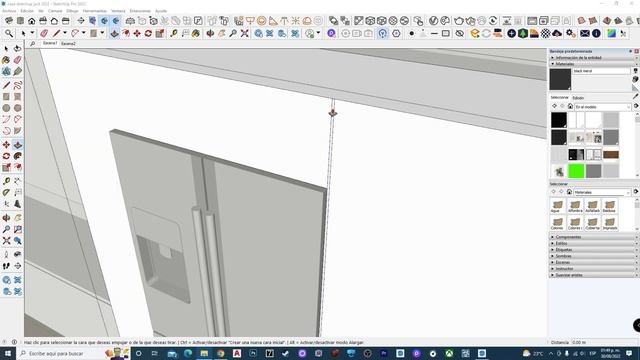Open the 'Agua' materials folder
The height and width of the screenshot is (360, 640).
(x=557, y=206)
